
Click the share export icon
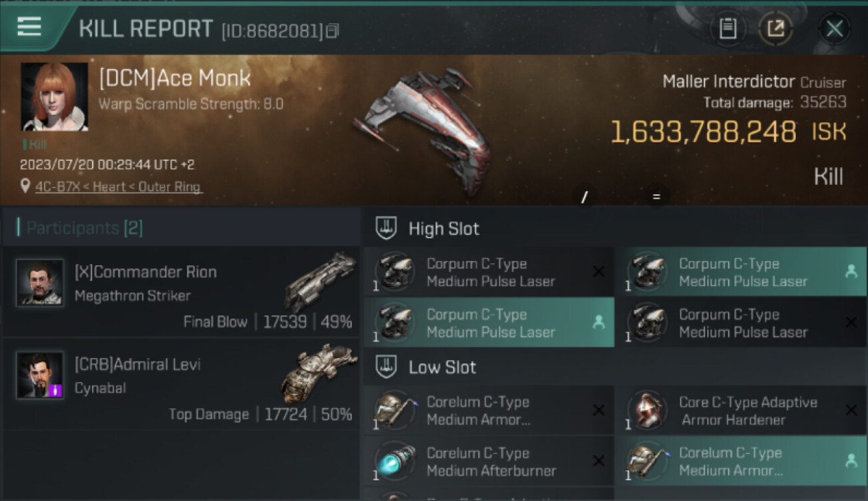(x=775, y=29)
